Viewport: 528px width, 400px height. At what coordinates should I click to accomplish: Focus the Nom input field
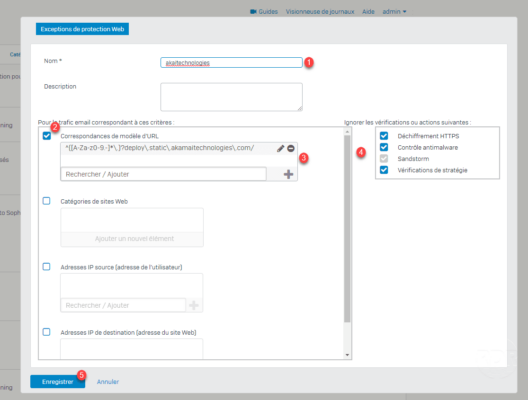click(231, 63)
